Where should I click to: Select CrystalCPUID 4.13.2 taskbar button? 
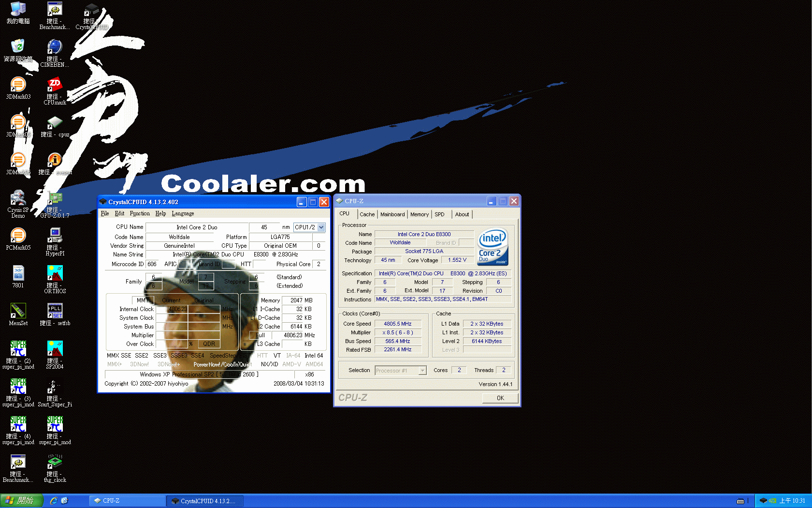click(x=205, y=501)
